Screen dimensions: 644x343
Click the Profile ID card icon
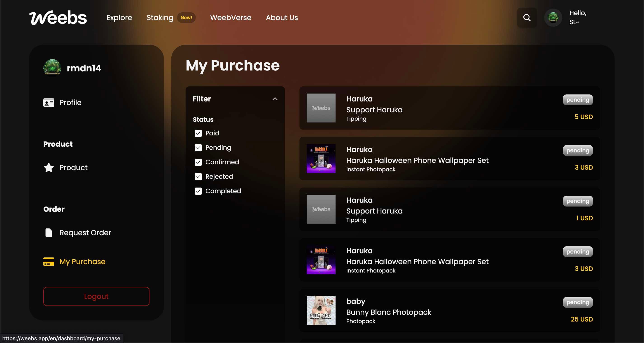pos(49,103)
